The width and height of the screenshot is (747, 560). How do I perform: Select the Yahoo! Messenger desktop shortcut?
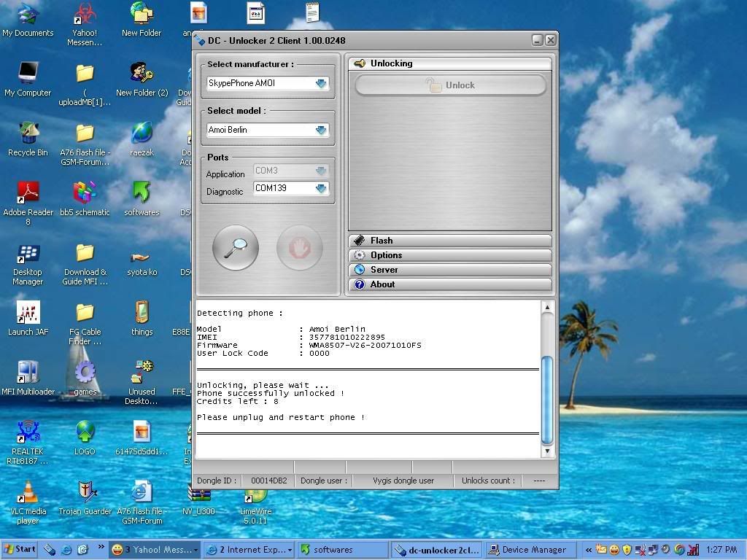pos(85,25)
